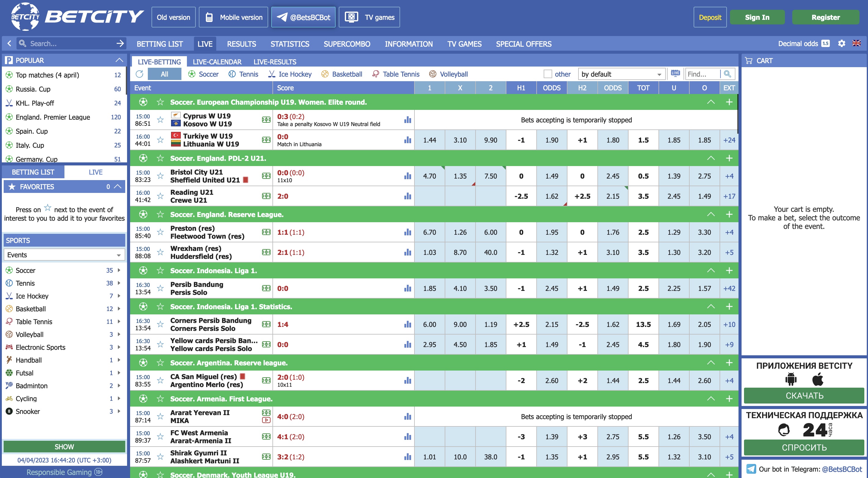This screenshot has width=868, height=478.
Task: Collapse the FAVORITES panel chevron
Action: tap(118, 186)
